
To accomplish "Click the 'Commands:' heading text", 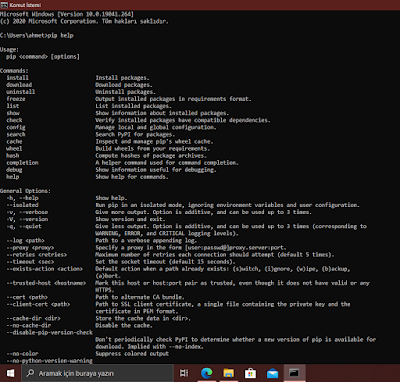I will point(14,71).
